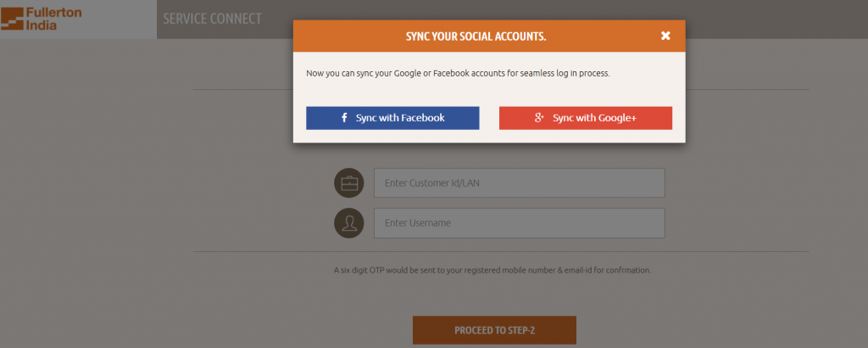Viewport: 868px width, 348px height.
Task: Sync with Google+ account
Action: tap(586, 118)
